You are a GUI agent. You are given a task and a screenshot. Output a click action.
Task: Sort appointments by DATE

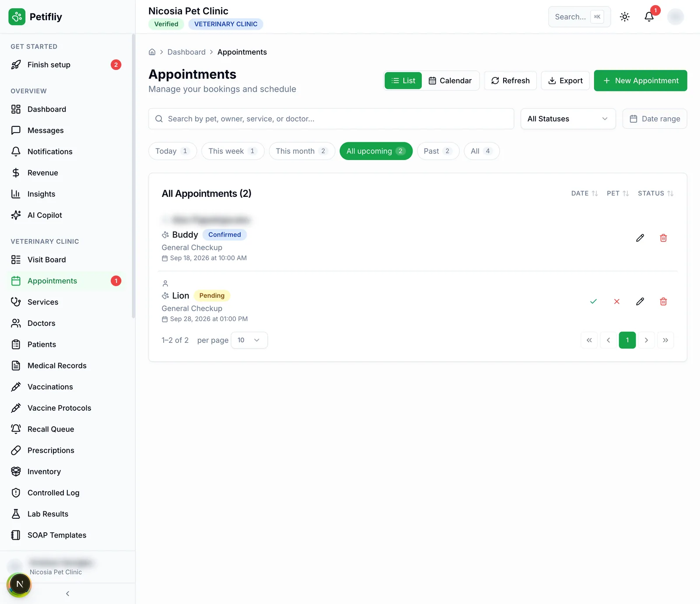coord(584,193)
